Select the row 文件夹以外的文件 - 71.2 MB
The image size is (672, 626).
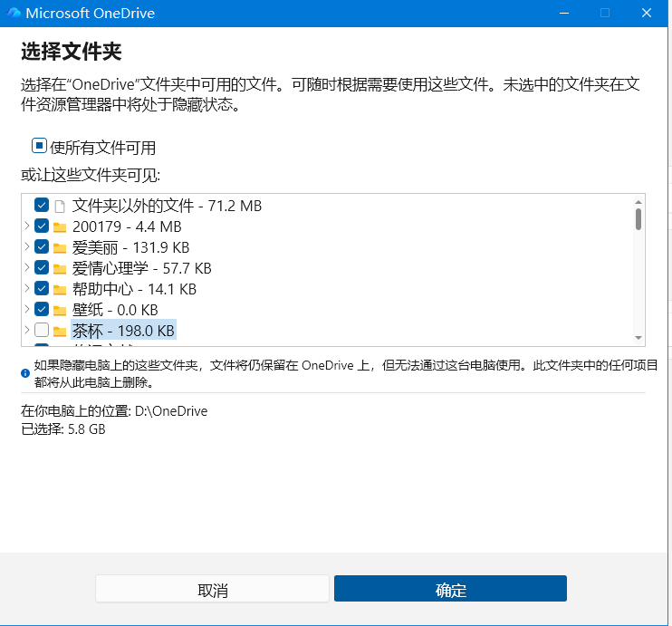[x=167, y=206]
